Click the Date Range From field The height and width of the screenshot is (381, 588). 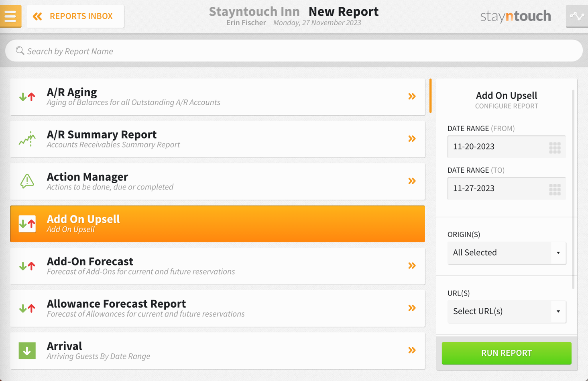tap(507, 147)
